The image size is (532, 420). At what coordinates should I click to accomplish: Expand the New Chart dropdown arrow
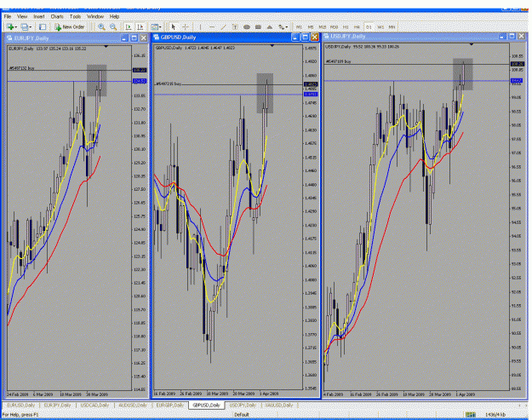click(15, 26)
